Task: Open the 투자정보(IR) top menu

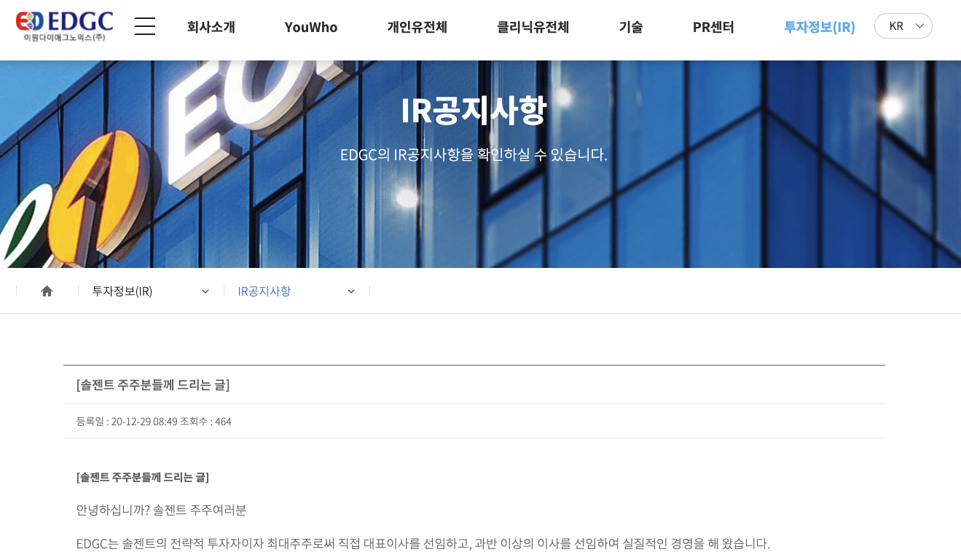Action: (x=820, y=27)
